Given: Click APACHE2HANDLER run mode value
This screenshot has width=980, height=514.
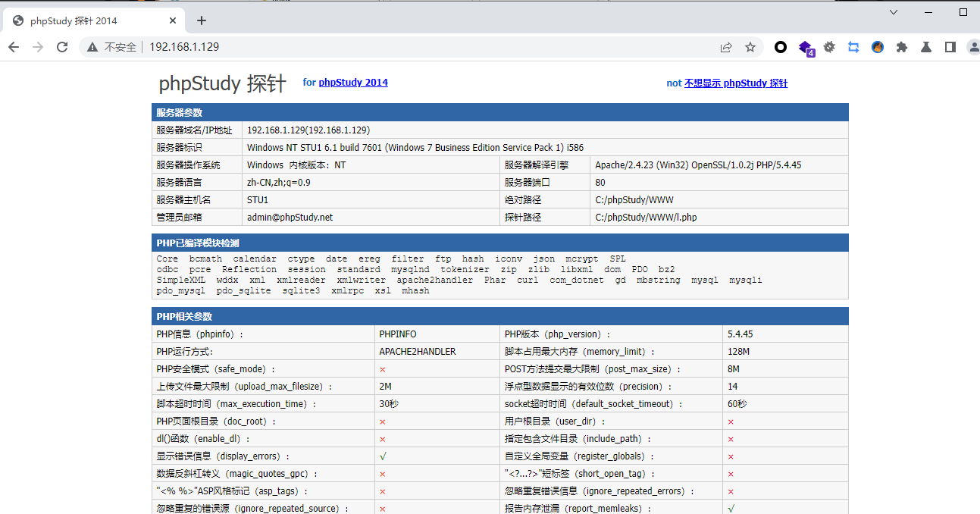Looking at the screenshot, I should click(418, 352).
